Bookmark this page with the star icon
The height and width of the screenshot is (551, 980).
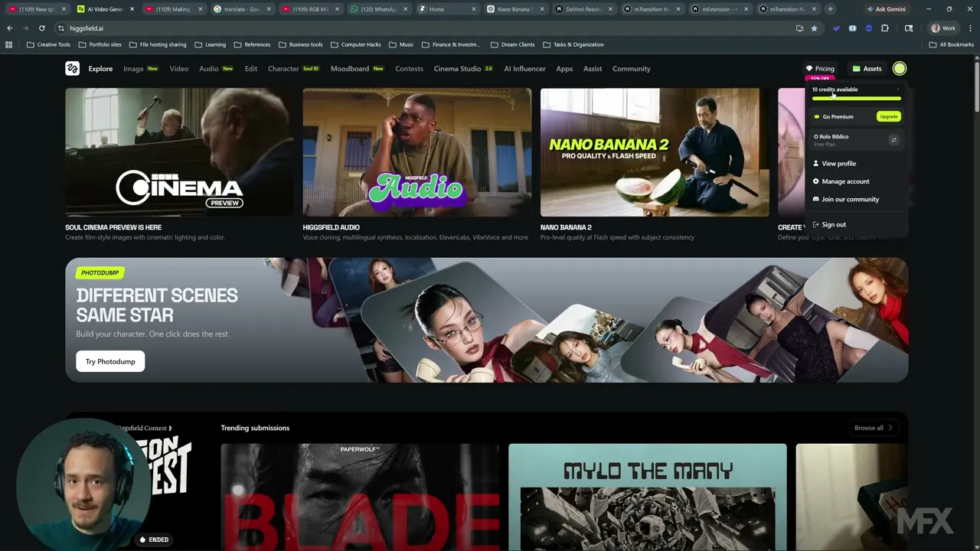(814, 28)
